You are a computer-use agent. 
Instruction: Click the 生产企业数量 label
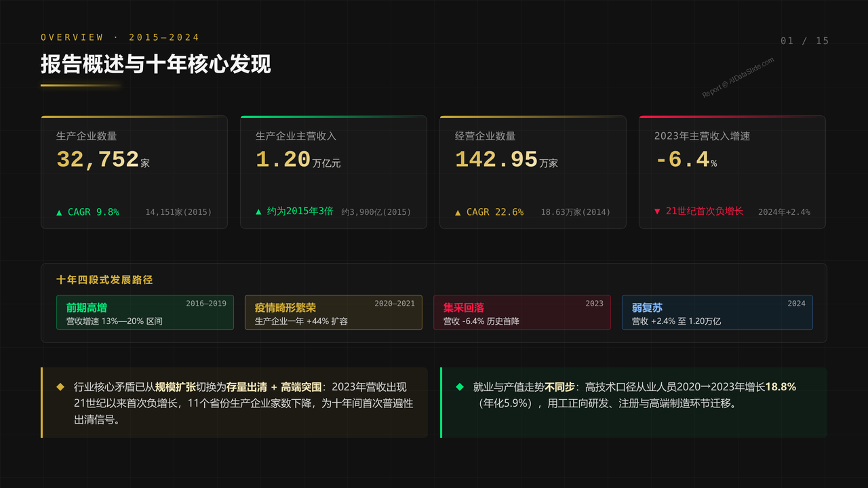[87, 136]
